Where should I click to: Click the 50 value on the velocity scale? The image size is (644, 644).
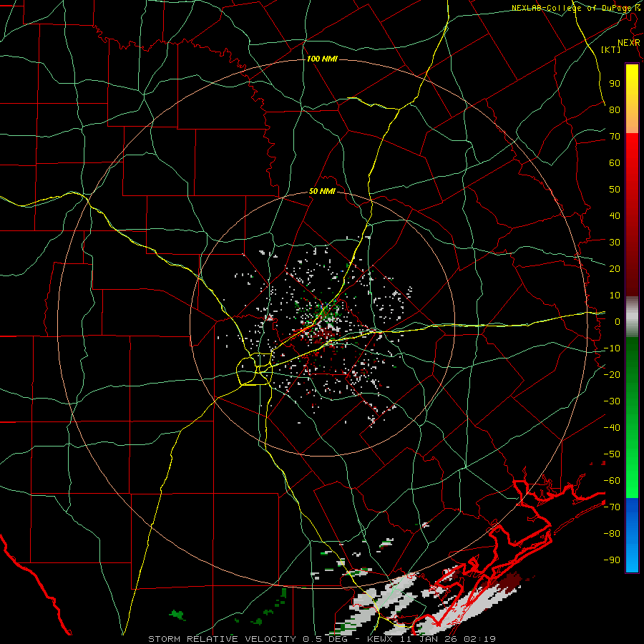(615, 190)
